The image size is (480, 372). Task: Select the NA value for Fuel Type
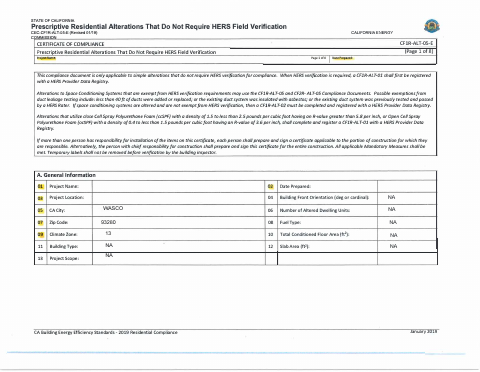[393, 222]
